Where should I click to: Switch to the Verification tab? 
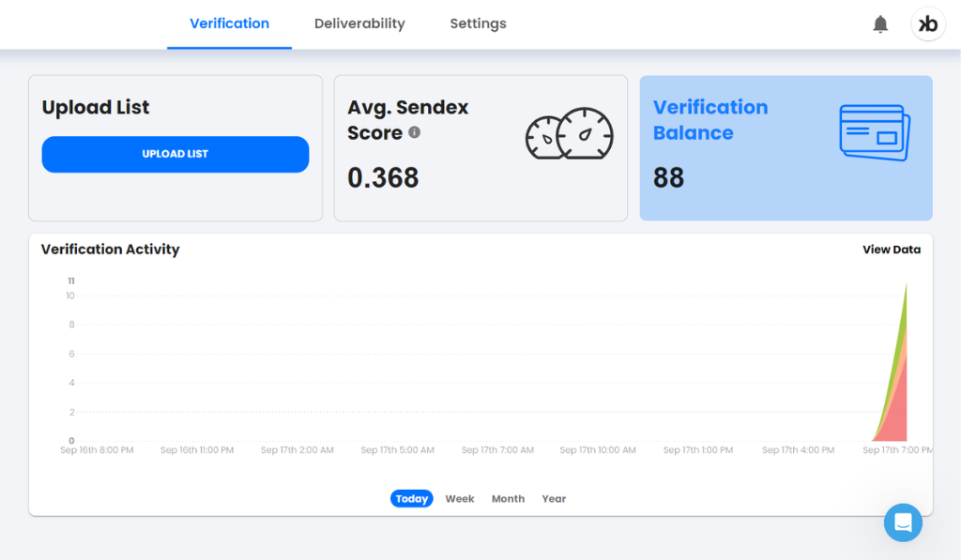pyautogui.click(x=229, y=23)
